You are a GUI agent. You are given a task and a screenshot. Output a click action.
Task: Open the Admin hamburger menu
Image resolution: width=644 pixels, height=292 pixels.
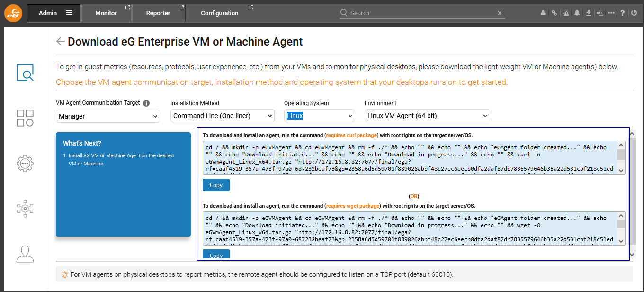point(70,13)
